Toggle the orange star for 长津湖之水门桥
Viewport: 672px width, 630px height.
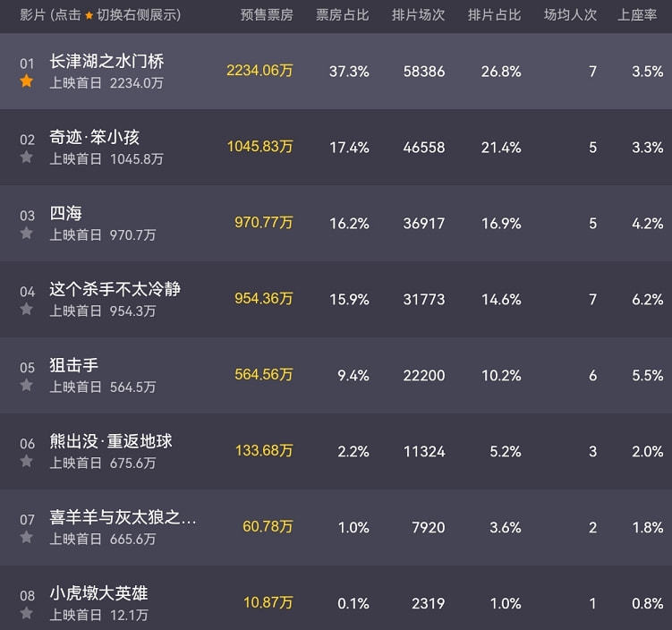click(27, 81)
